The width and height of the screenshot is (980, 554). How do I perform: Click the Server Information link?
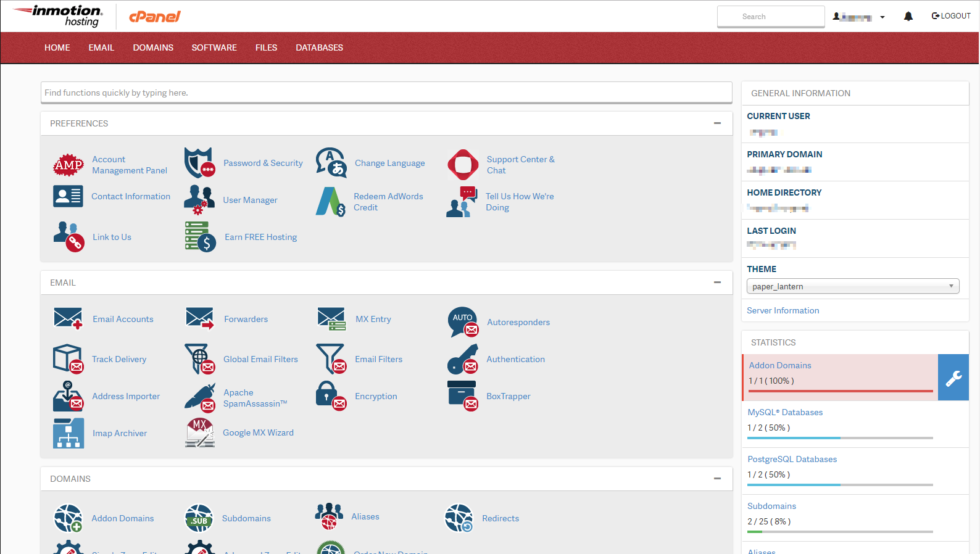[783, 310]
